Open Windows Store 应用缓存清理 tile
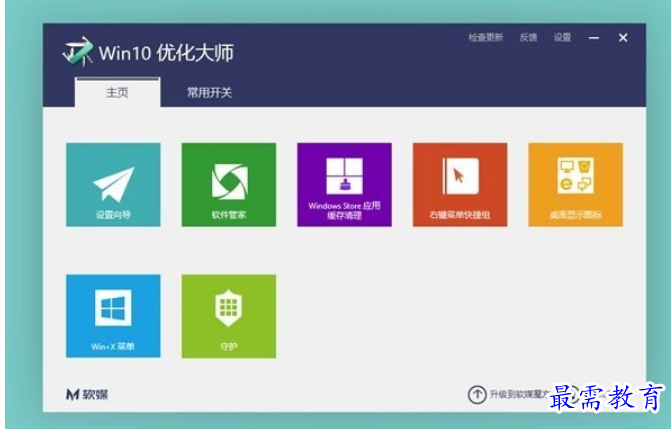 coord(344,185)
